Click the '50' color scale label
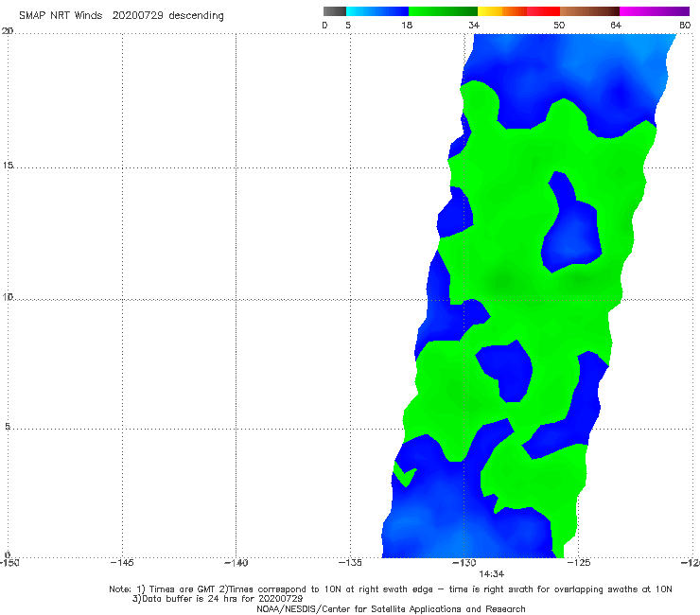700x615 pixels. 559,26
